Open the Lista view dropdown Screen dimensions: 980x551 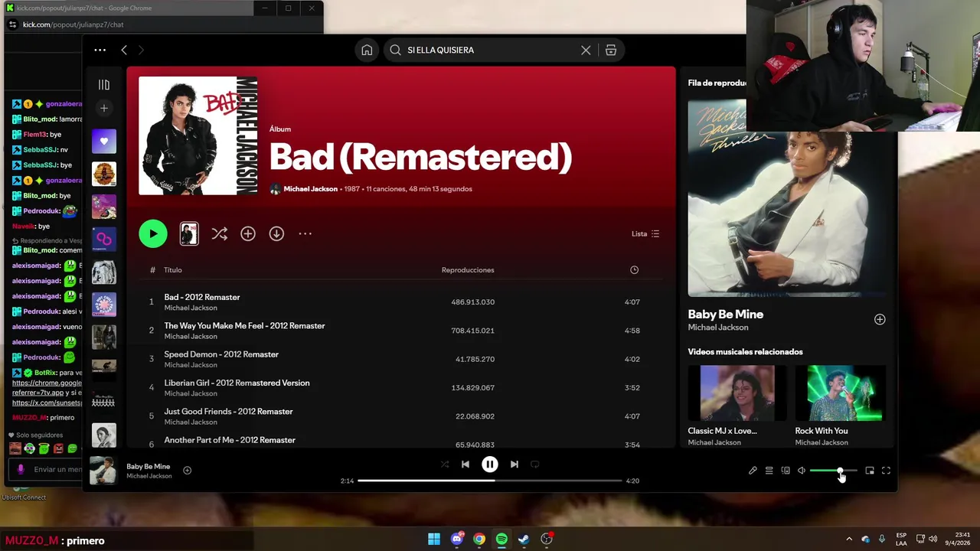coord(645,233)
